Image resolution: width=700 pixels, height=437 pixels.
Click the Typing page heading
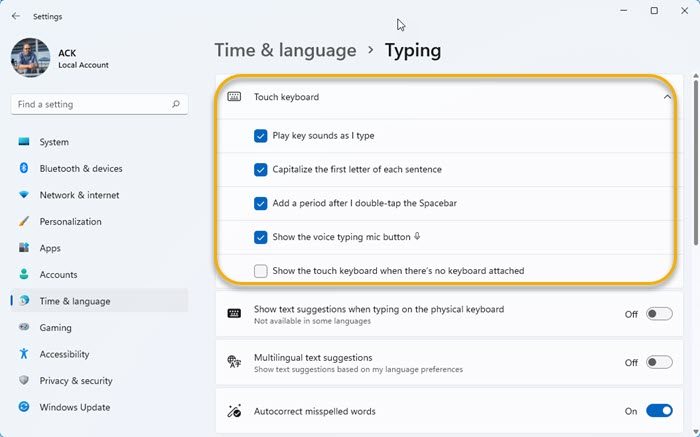coord(413,50)
